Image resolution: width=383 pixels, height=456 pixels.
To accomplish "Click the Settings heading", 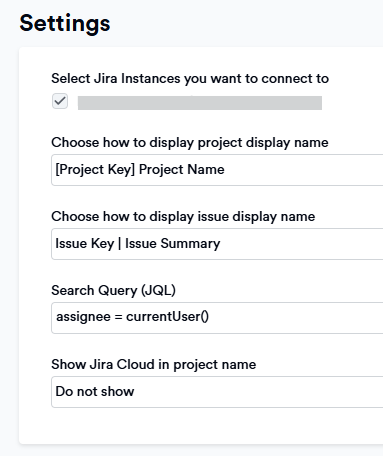I will [x=65, y=23].
